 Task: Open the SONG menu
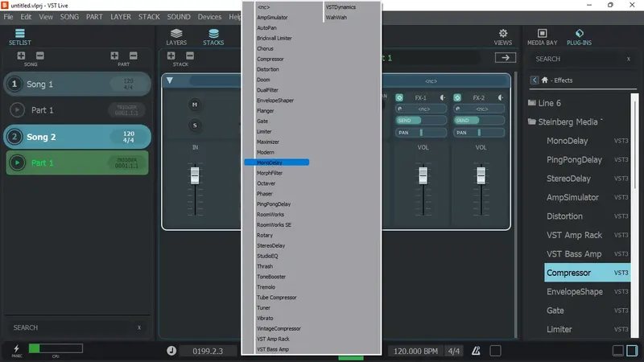click(69, 17)
